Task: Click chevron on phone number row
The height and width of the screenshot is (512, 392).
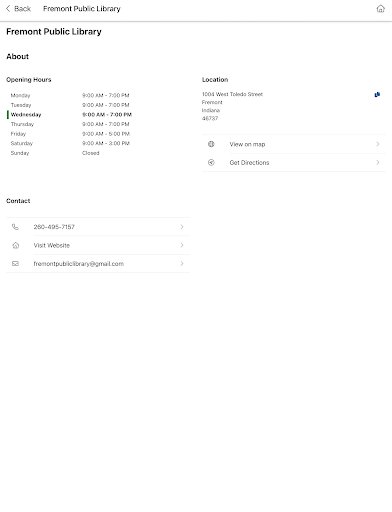Action: pyautogui.click(x=182, y=227)
